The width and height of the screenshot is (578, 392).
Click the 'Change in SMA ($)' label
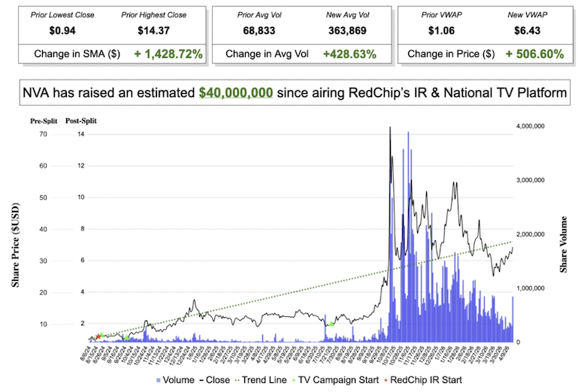click(77, 54)
